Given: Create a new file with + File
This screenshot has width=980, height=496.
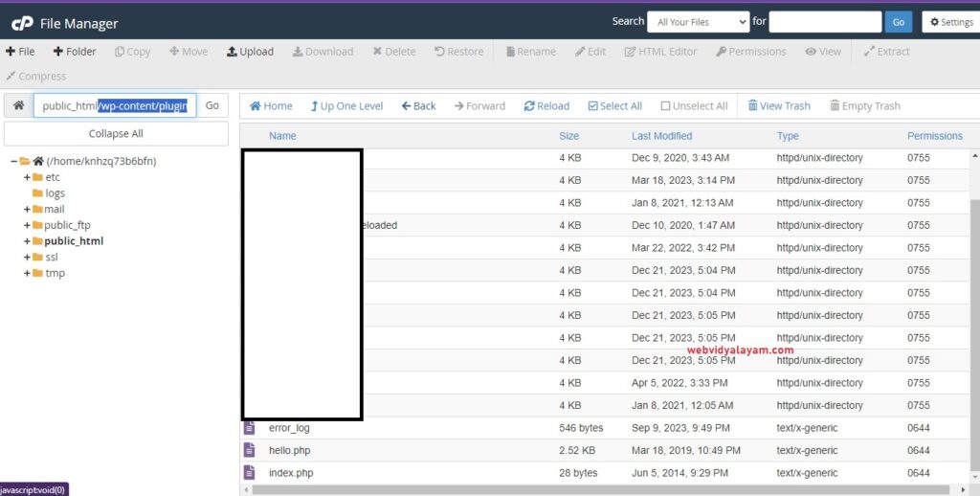Looking at the screenshot, I should tap(20, 52).
